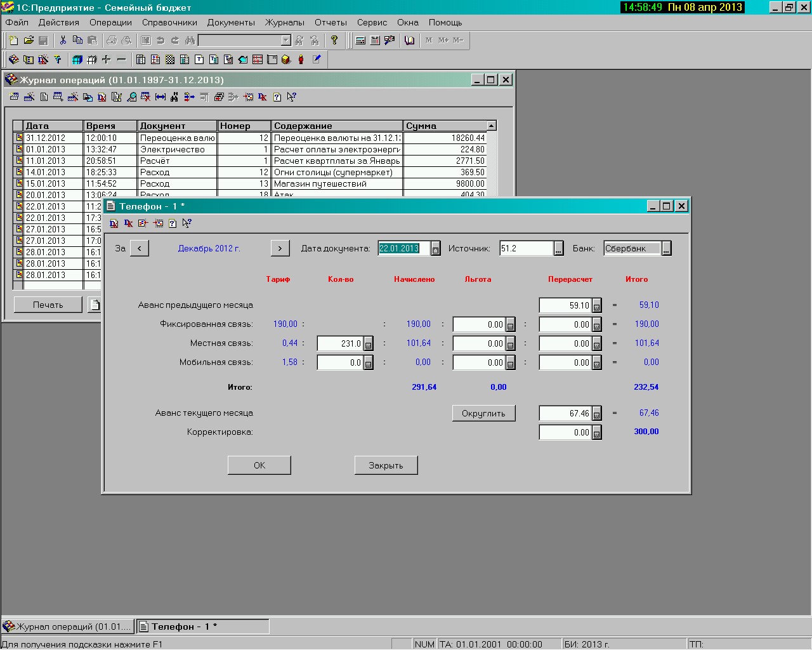Click the New document icon in main toolbar
The image size is (812, 650).
tap(14, 40)
